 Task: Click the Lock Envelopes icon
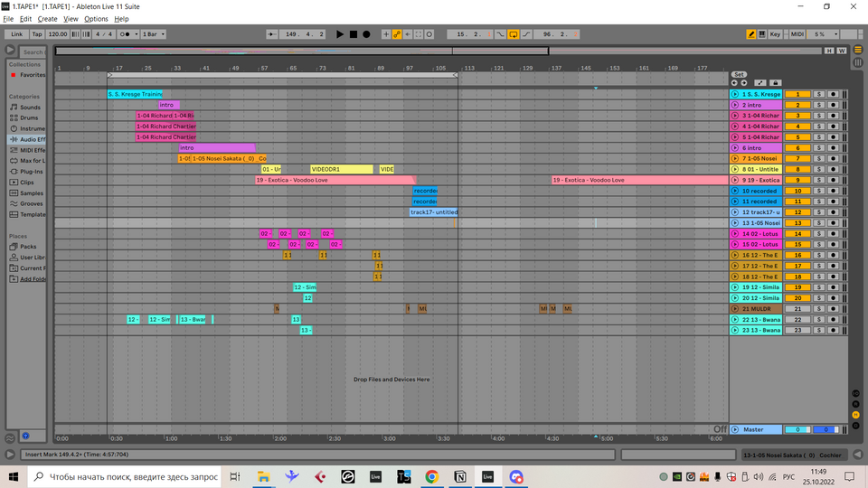[774, 82]
